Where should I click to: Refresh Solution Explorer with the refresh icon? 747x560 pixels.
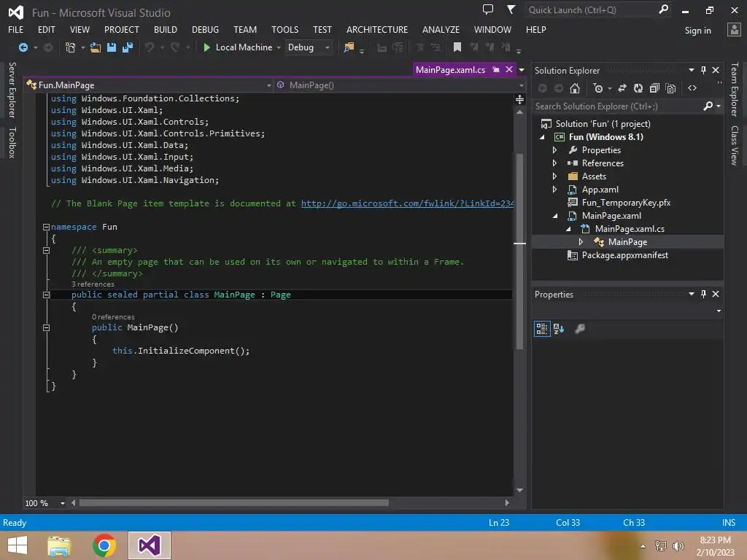point(638,88)
